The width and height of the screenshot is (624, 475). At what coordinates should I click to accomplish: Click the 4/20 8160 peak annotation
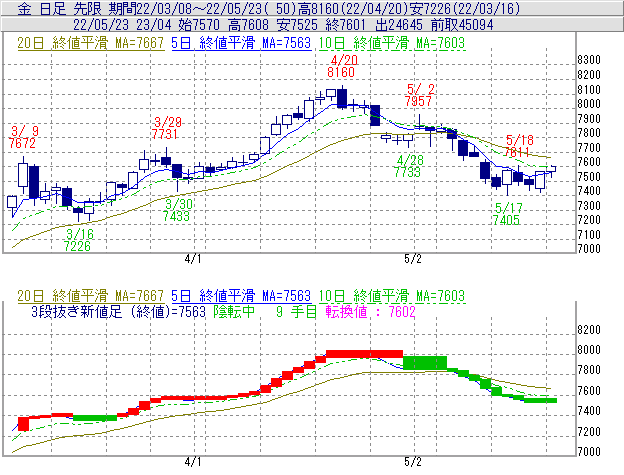(342, 66)
